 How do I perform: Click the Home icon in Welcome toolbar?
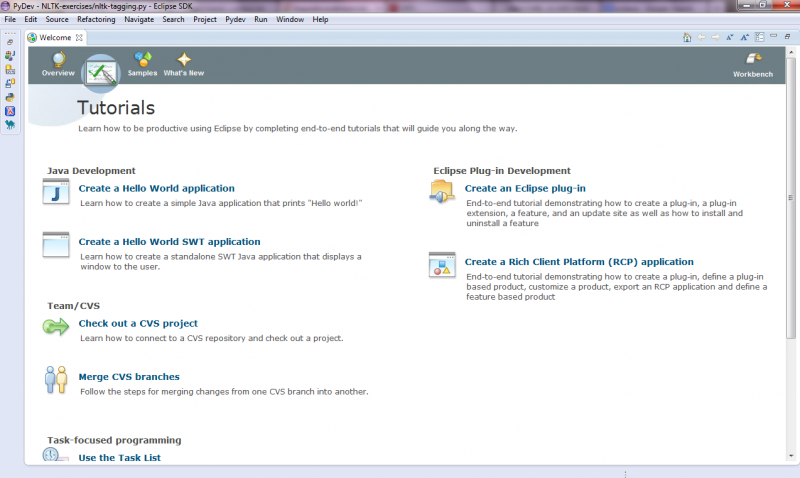[687, 37]
